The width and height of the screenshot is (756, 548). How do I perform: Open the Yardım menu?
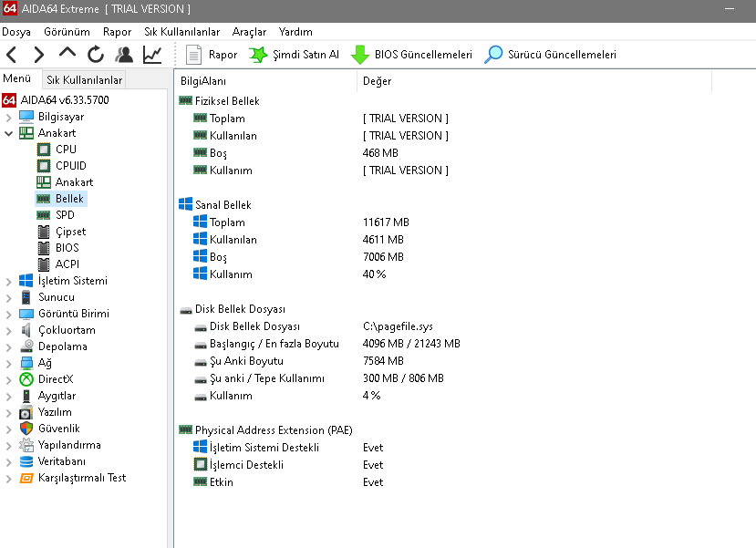[295, 32]
